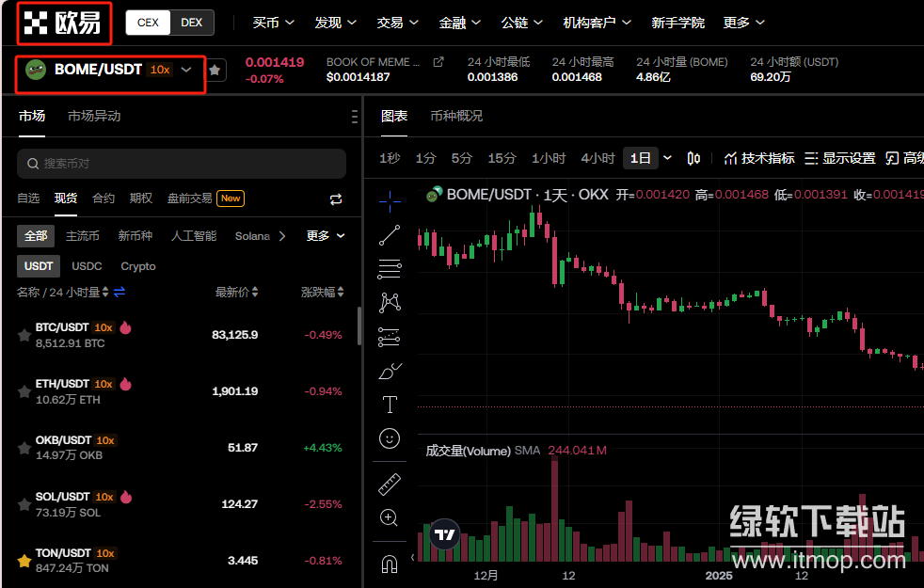Open the candlestick chart type selector
924x588 pixels.
pos(693,158)
